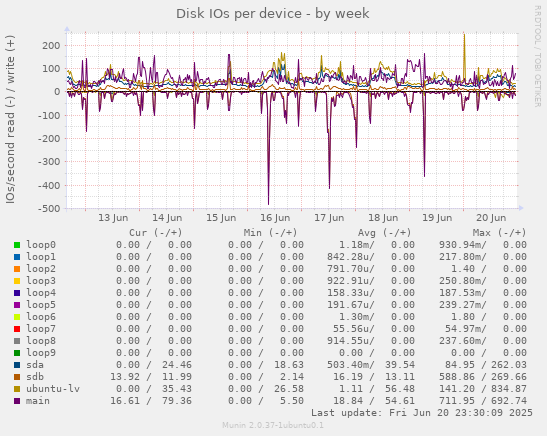547x436 pixels.
Task: Click the '16 Jun' x-axis label
Action: [x=275, y=218]
